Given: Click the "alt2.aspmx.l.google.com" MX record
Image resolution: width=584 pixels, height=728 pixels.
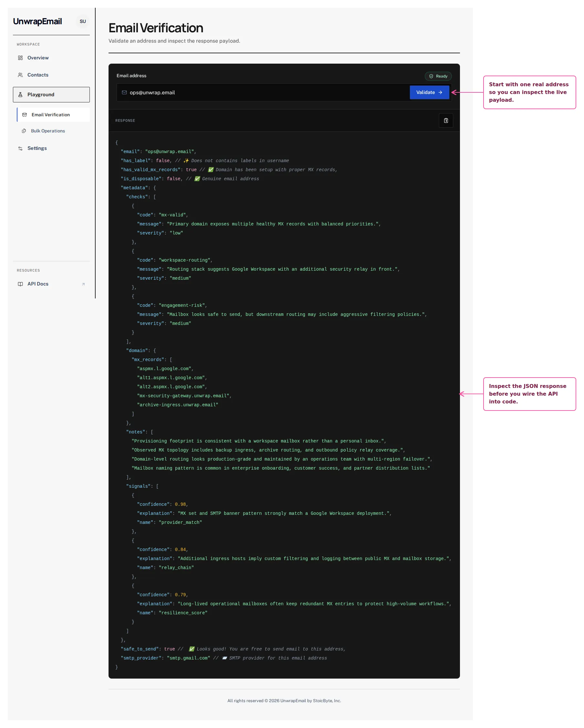Looking at the screenshot, I should click(x=171, y=387).
